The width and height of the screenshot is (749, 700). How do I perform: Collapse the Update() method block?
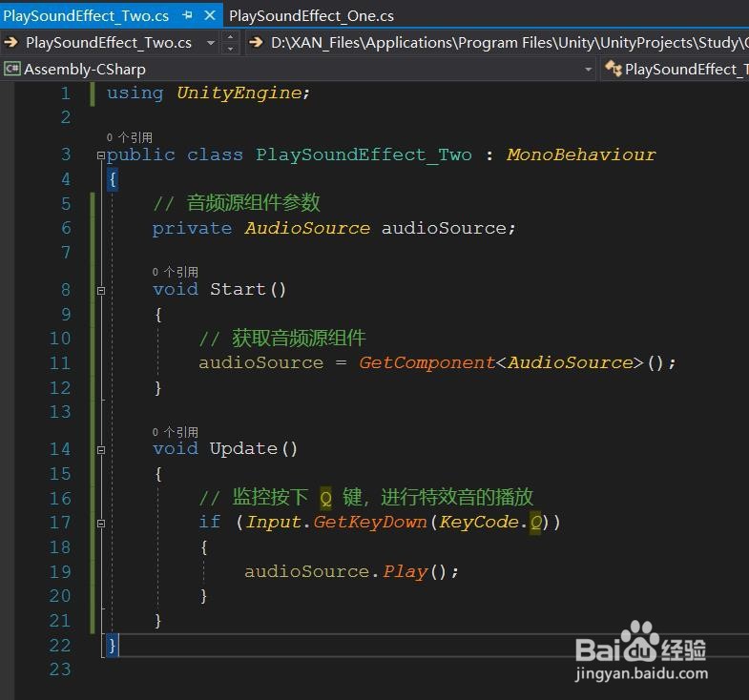coord(101,449)
